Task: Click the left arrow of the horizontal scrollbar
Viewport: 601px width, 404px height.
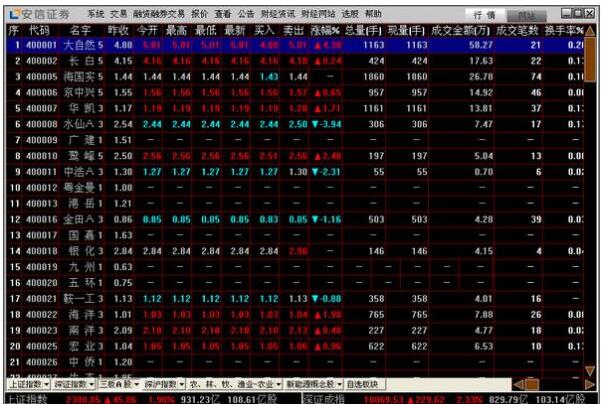Action: point(518,384)
